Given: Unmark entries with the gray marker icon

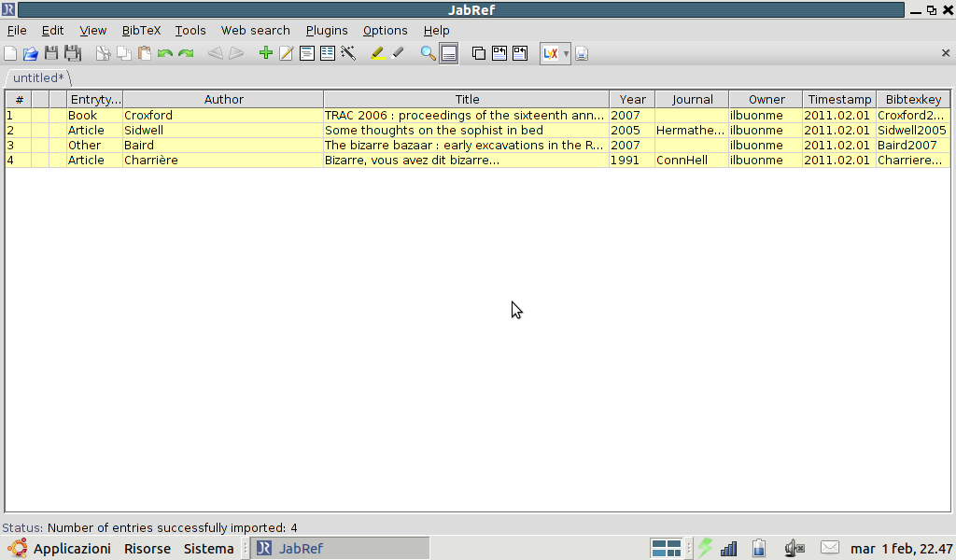Looking at the screenshot, I should [398, 53].
